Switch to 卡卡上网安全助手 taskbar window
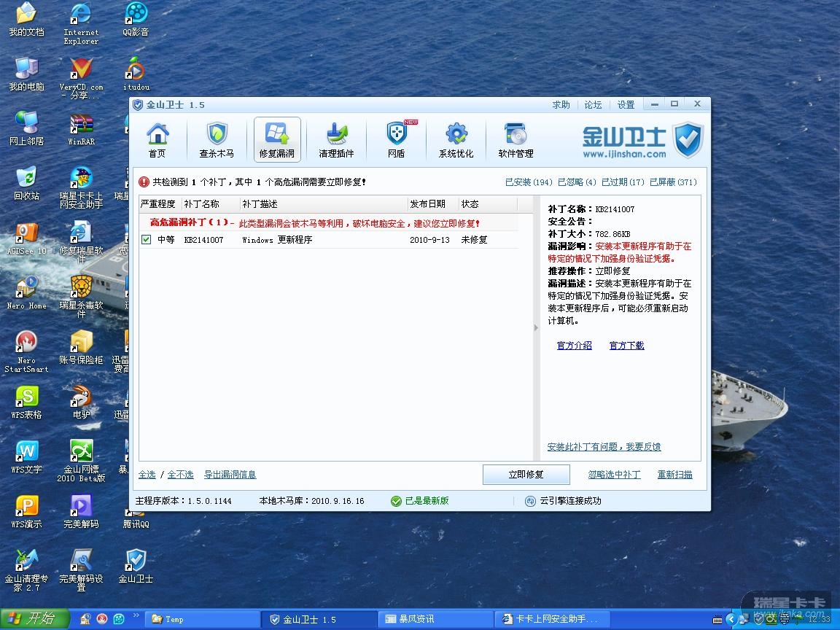The image size is (840, 630). click(x=552, y=619)
